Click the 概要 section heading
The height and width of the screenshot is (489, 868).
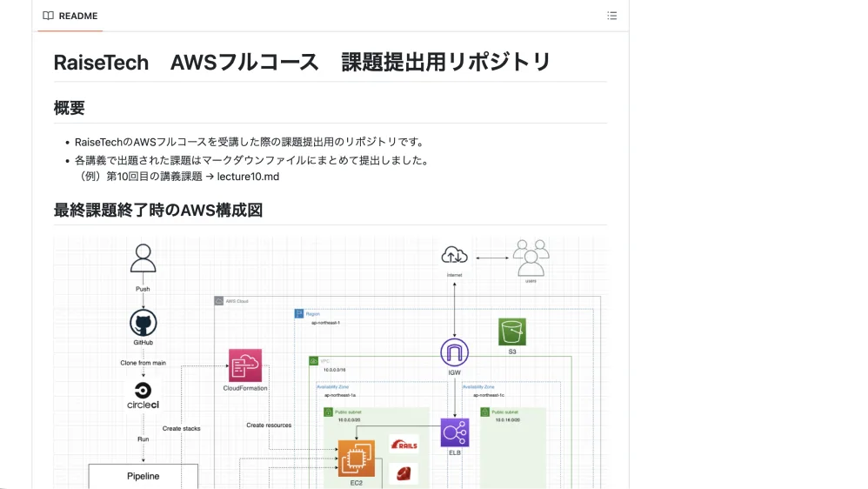(x=70, y=108)
